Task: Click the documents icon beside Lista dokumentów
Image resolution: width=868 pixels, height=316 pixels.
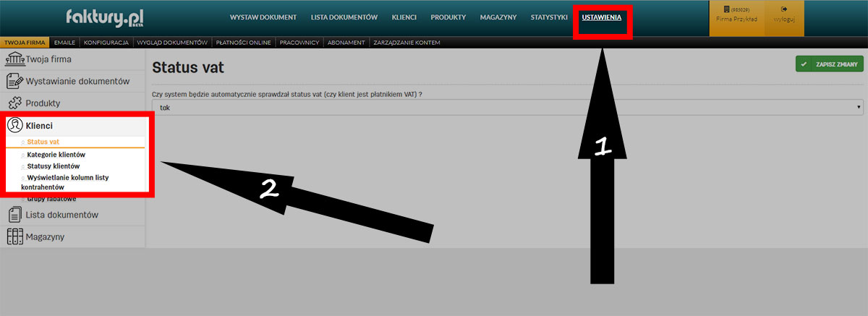Action: 14,215
